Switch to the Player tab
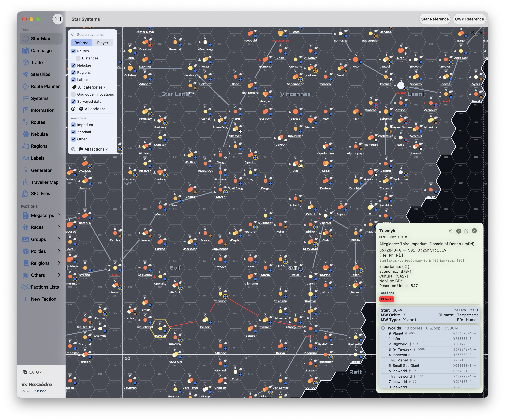 103,43
